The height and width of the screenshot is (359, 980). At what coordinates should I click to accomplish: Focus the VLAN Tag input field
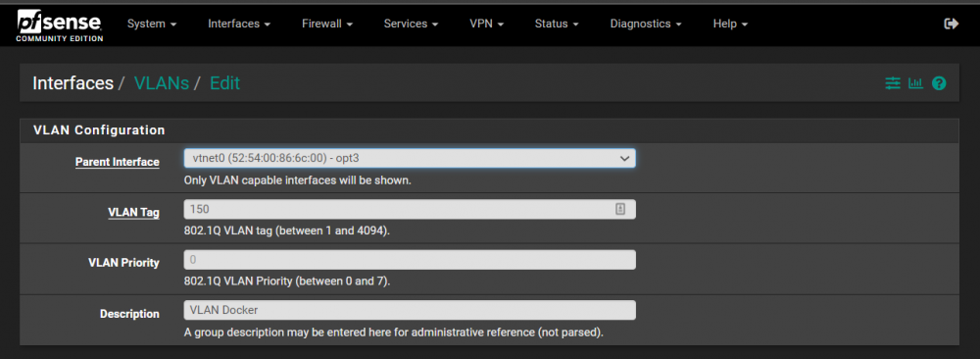pos(410,210)
